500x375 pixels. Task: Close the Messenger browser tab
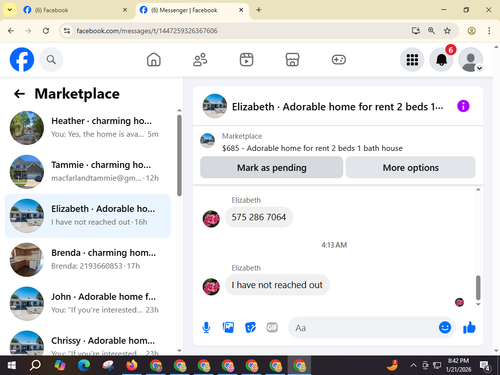[x=241, y=10]
